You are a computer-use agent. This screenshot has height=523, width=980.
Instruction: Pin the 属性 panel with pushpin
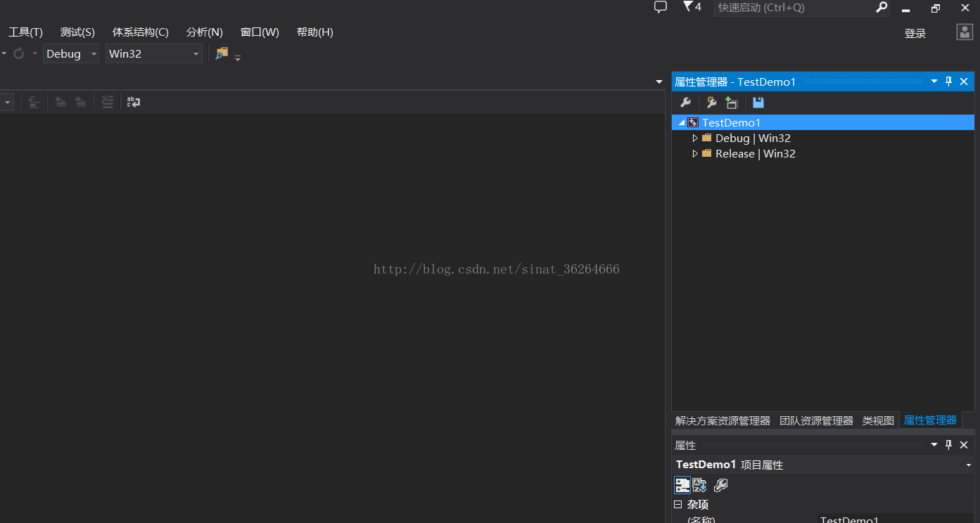[x=948, y=444]
